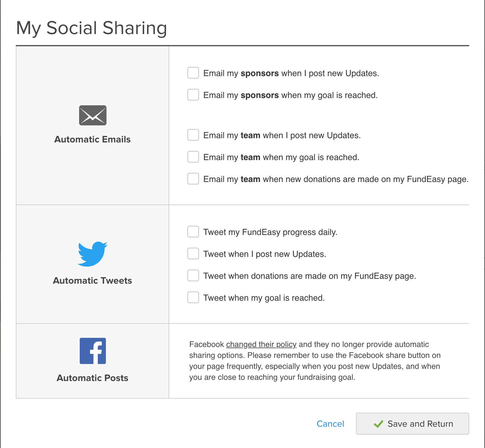Click the My Social Sharing heading
The image size is (485, 448).
coord(92,28)
